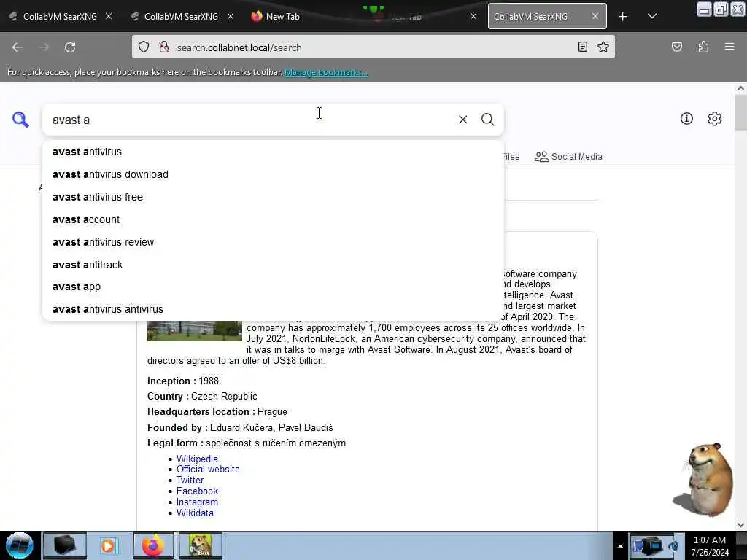Go back to the previous page

click(18, 47)
